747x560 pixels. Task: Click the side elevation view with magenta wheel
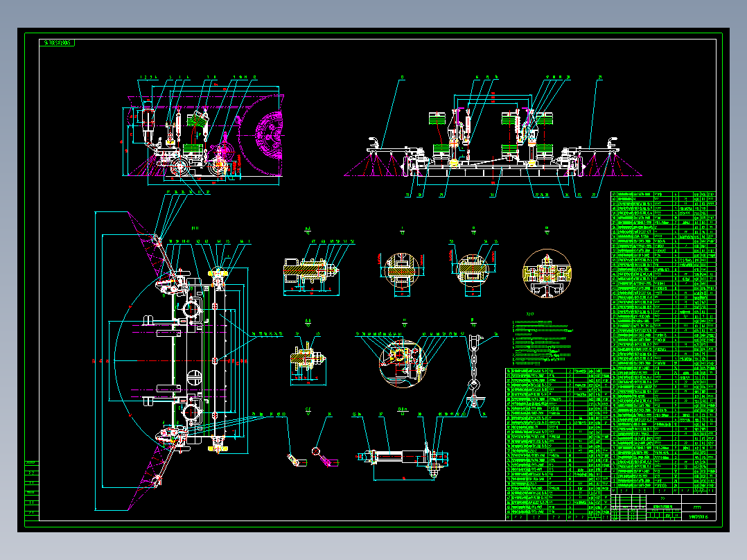(x=202, y=136)
